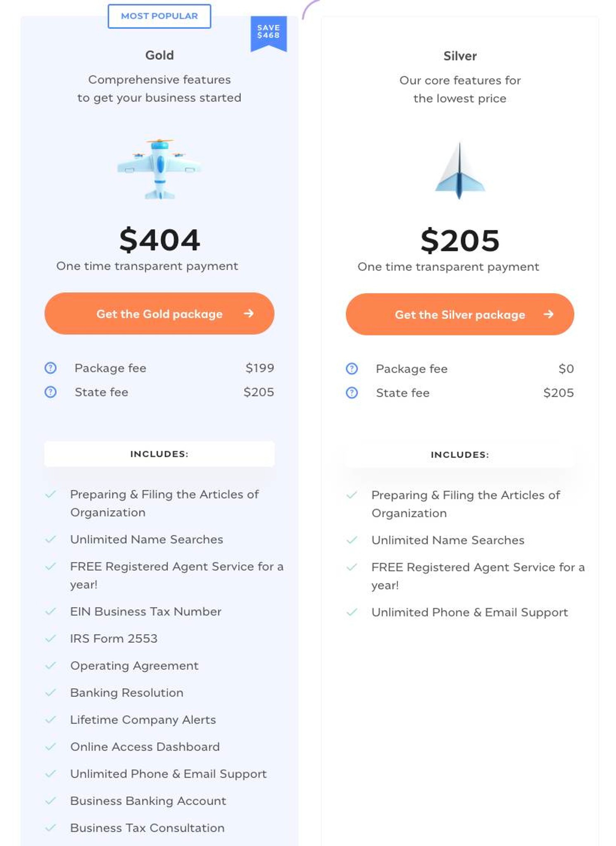Click the SAVE $468 ribbon badge
This screenshot has width=616, height=846.
tap(269, 33)
